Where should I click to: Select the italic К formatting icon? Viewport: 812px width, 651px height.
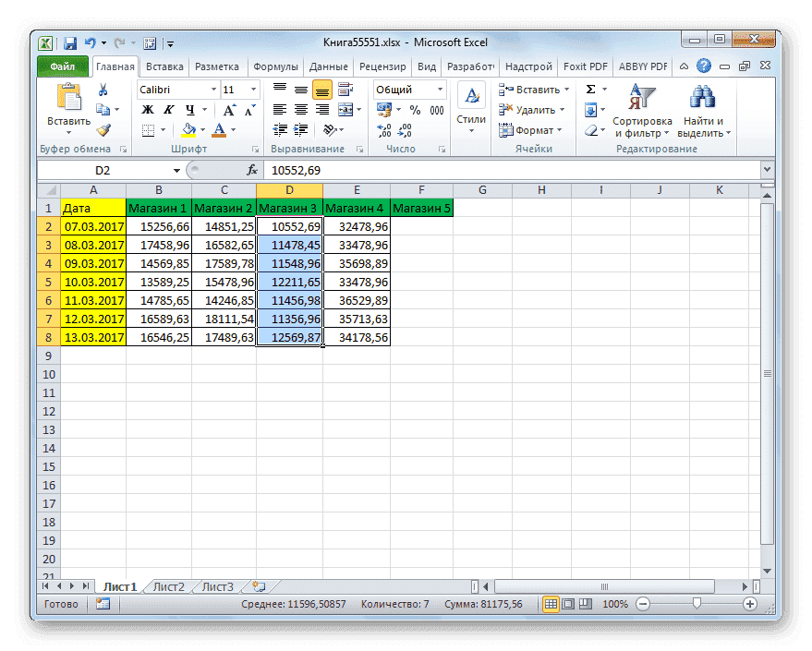167,108
